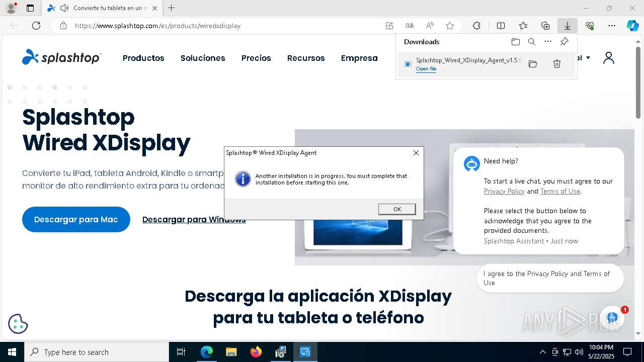Click the browser Downloads toolbar icon

pos(568,26)
